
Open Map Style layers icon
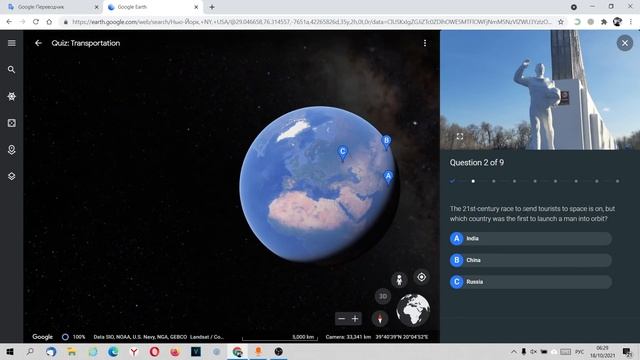click(x=11, y=176)
